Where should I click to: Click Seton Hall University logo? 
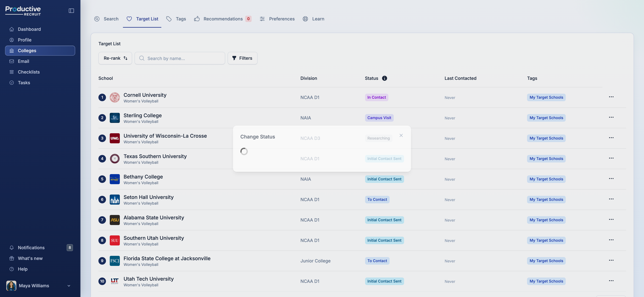[115, 200]
